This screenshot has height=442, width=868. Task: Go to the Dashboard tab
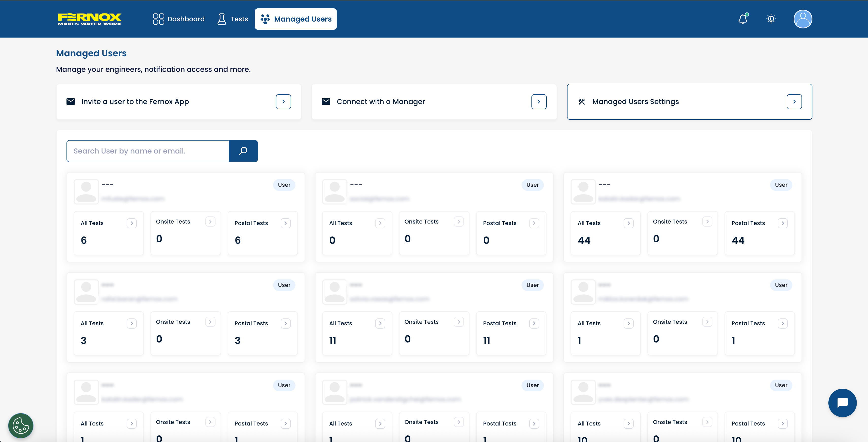click(179, 19)
